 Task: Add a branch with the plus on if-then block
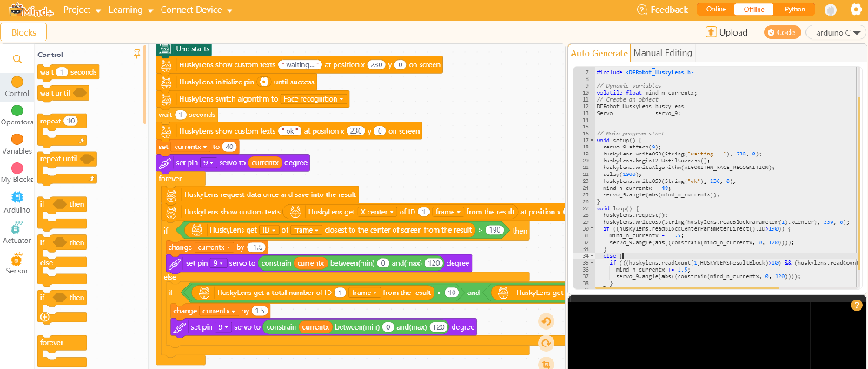(45, 317)
